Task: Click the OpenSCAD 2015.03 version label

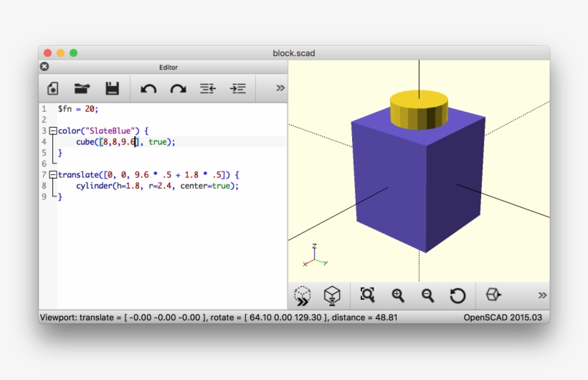Action: 503,318
